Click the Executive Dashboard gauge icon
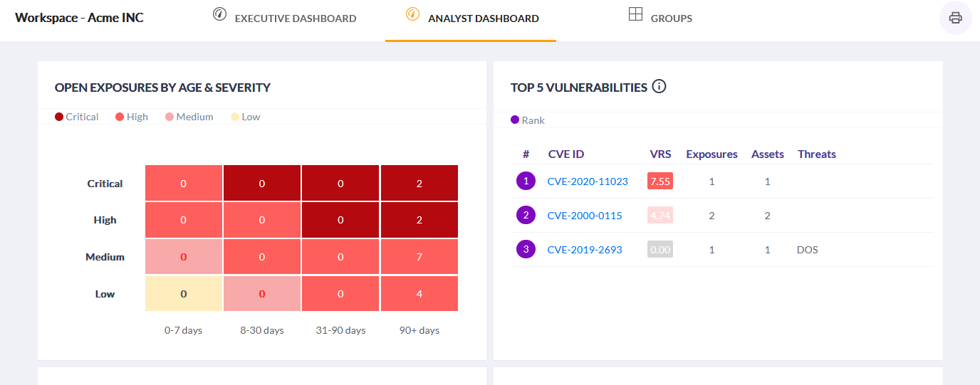 click(219, 14)
